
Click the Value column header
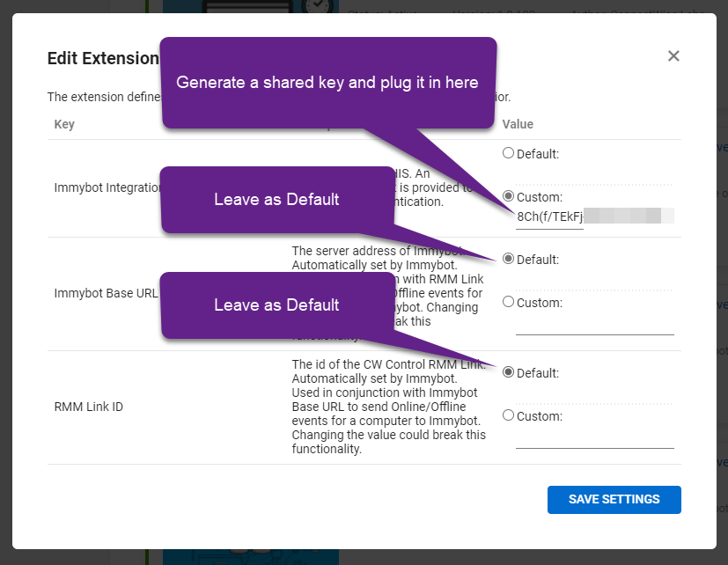(x=518, y=124)
